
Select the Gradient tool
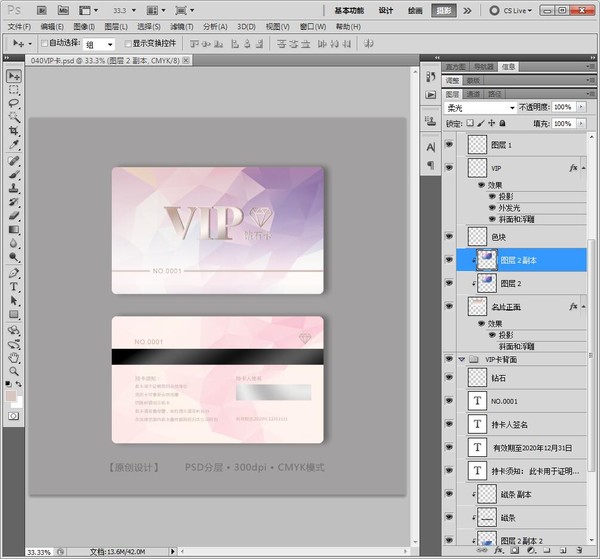coord(14,230)
